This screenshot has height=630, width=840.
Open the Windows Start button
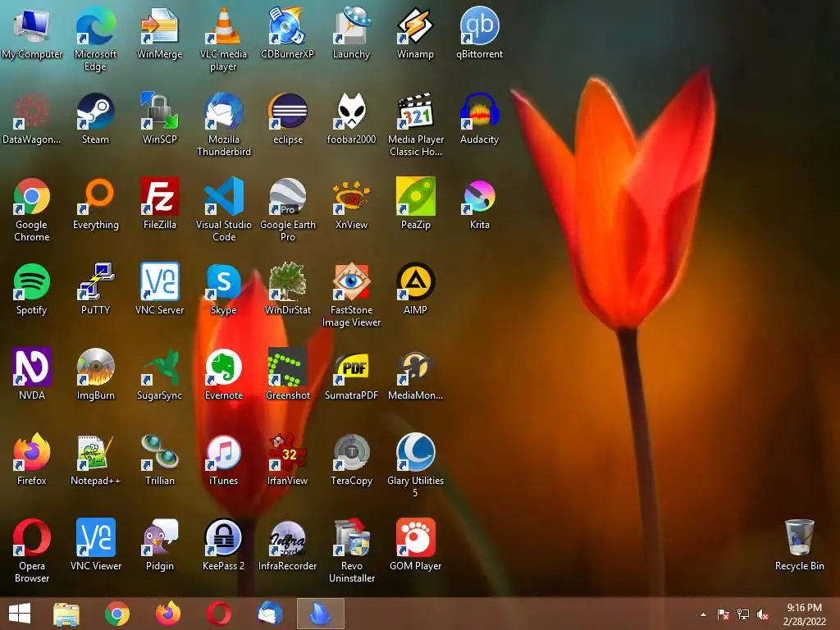(x=20, y=614)
